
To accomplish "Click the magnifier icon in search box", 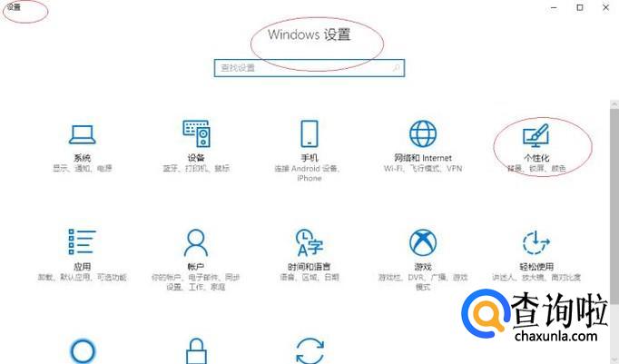I will pos(396,68).
